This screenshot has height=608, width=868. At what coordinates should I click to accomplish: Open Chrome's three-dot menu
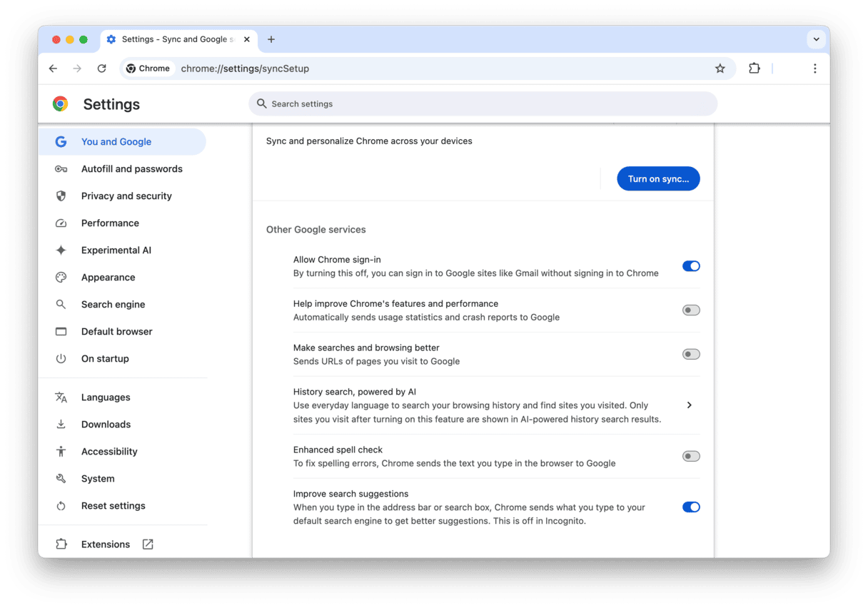point(814,69)
